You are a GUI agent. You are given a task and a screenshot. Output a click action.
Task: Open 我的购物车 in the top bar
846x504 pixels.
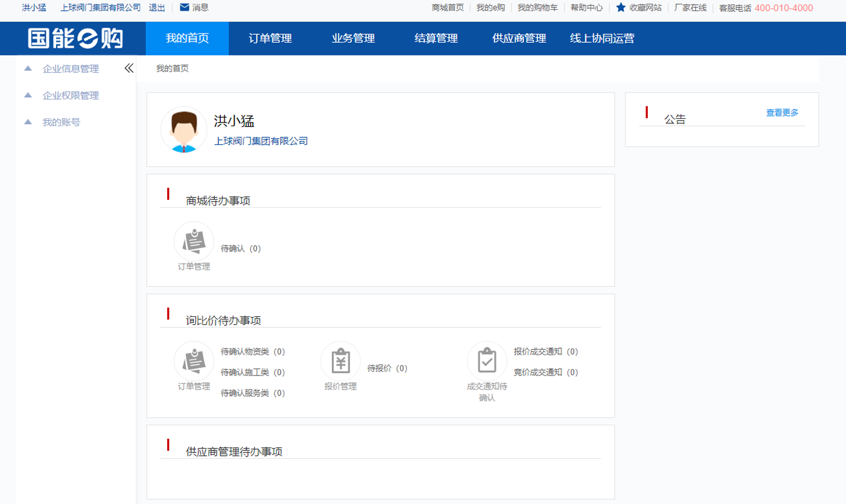point(537,8)
